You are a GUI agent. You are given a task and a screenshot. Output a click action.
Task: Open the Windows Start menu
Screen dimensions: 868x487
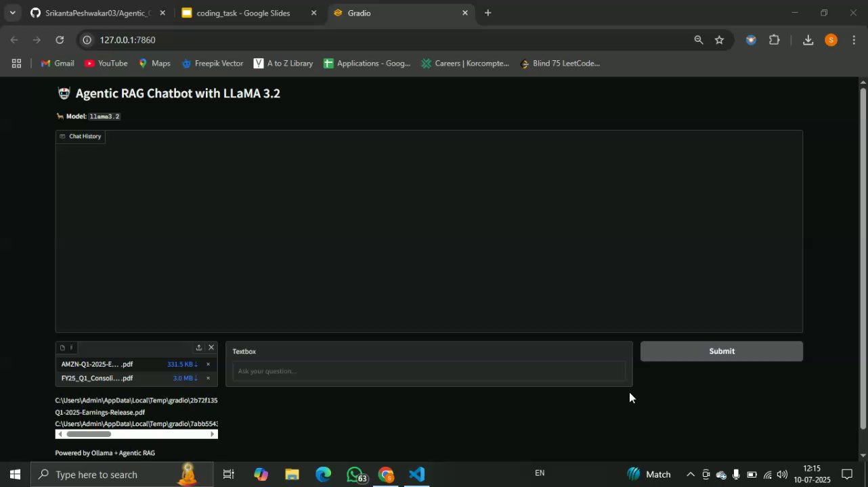(15, 475)
